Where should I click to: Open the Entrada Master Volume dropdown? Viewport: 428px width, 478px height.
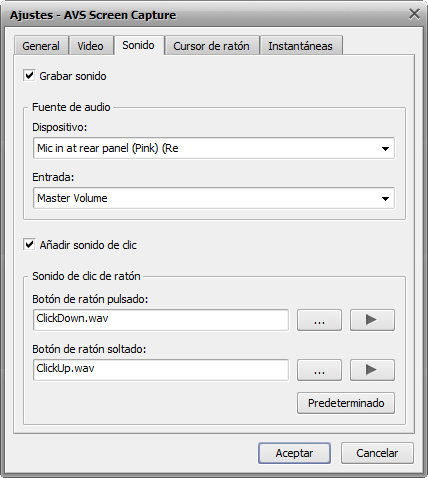pyautogui.click(x=214, y=198)
